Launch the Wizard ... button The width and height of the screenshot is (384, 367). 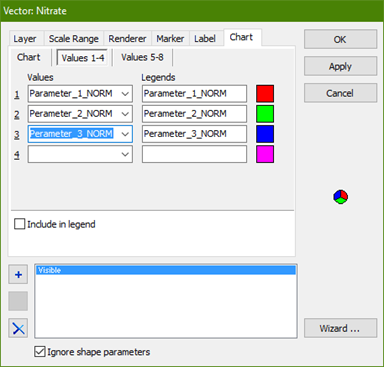tap(340, 328)
